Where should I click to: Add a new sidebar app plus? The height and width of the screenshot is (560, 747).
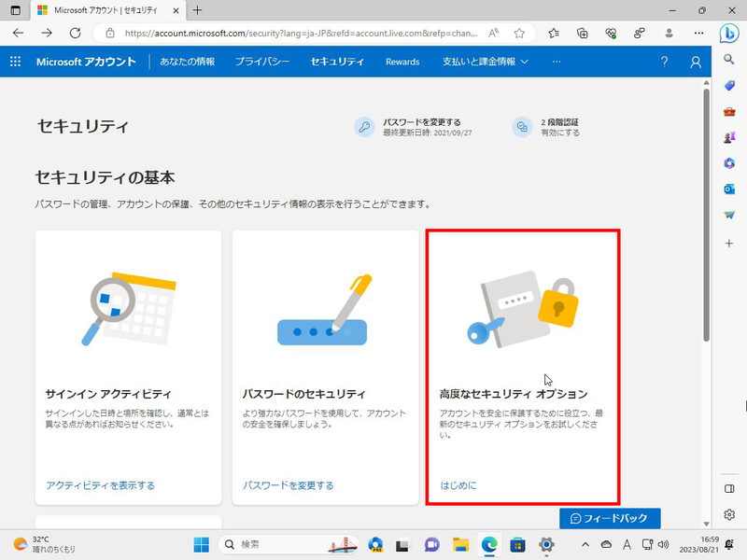pos(729,244)
